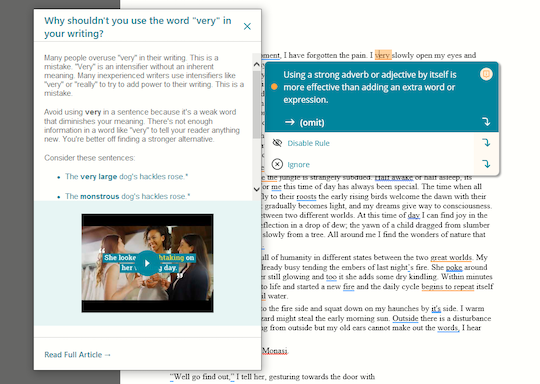The height and width of the screenshot is (384, 540).
Task: Click highlighted word "very" in document
Action: pyautogui.click(x=382, y=55)
